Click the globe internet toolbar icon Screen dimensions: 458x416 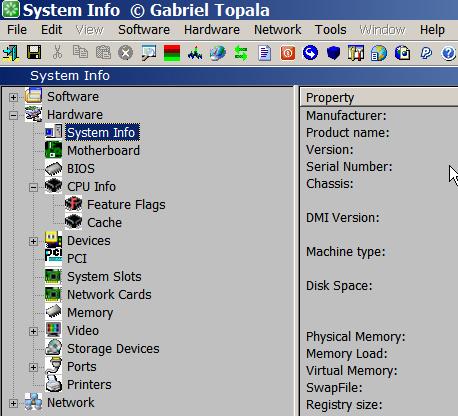pyautogui.click(x=218, y=53)
